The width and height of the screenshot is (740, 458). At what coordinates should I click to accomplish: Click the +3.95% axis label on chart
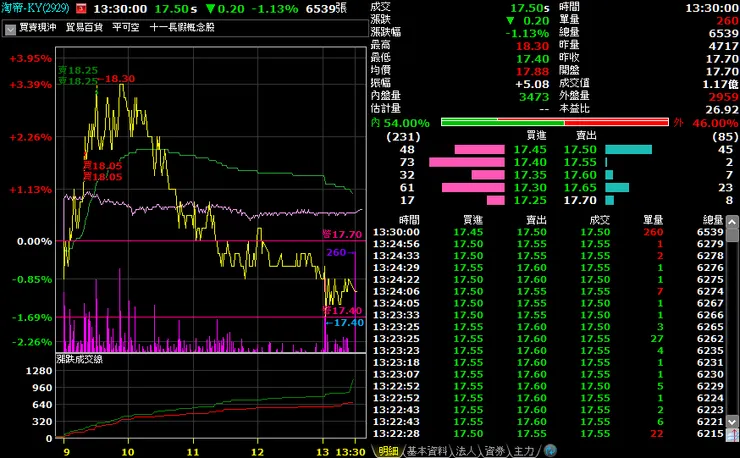(x=31, y=59)
